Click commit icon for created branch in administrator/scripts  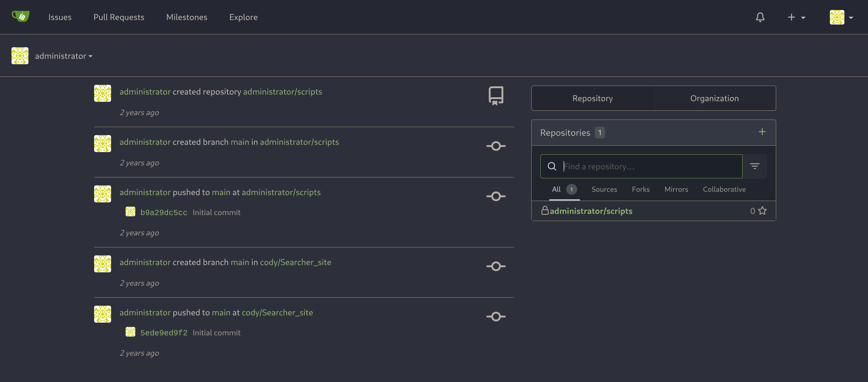[496, 146]
